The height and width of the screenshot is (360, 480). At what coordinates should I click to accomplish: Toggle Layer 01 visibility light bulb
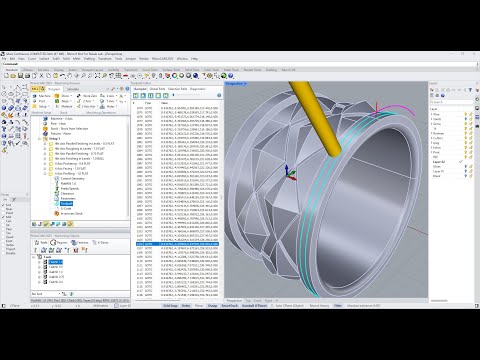coord(466,171)
